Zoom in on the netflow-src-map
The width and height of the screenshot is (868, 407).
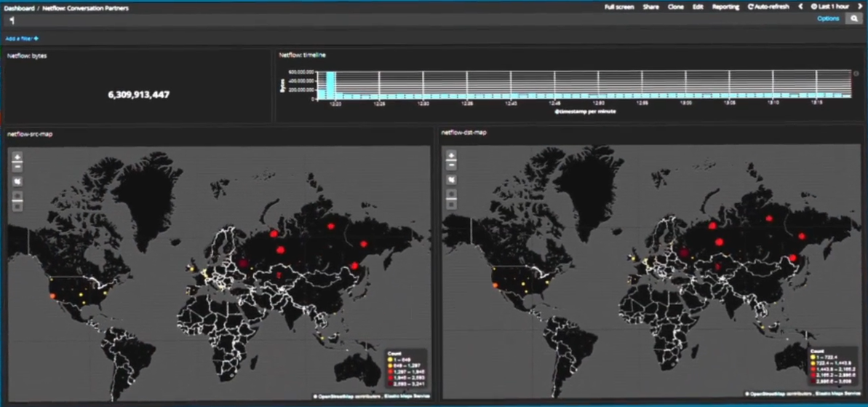pyautogui.click(x=17, y=157)
